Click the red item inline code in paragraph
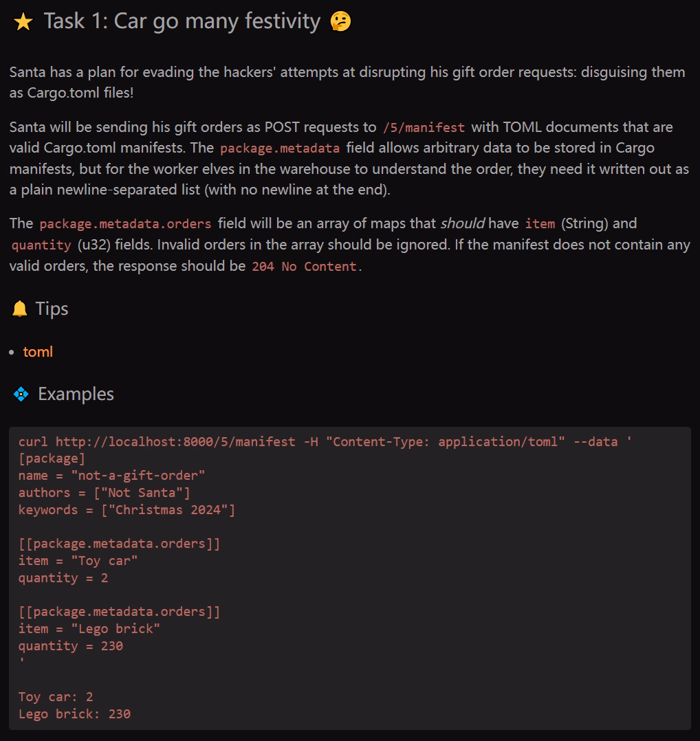This screenshot has width=700, height=741. [540, 224]
